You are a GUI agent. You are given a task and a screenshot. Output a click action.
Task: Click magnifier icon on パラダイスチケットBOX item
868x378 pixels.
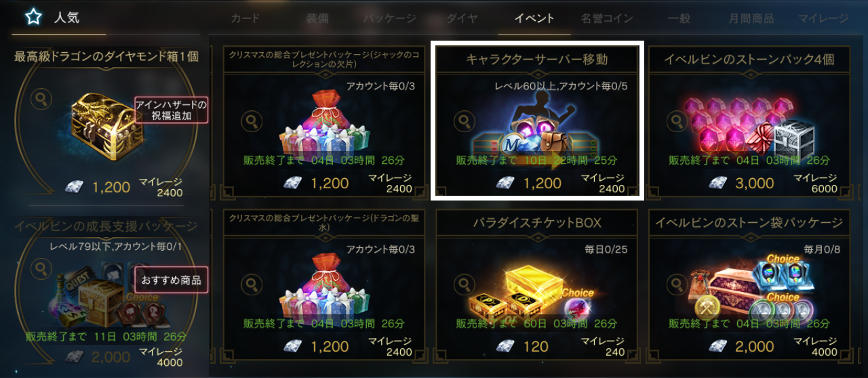pos(465,284)
